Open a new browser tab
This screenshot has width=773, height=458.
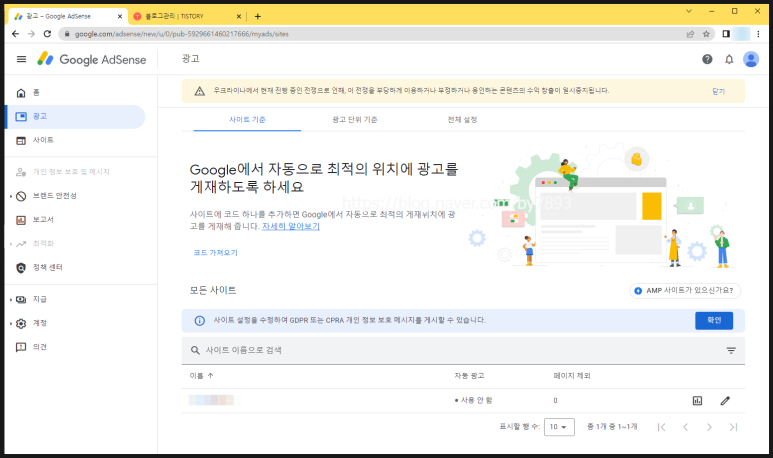click(x=257, y=16)
